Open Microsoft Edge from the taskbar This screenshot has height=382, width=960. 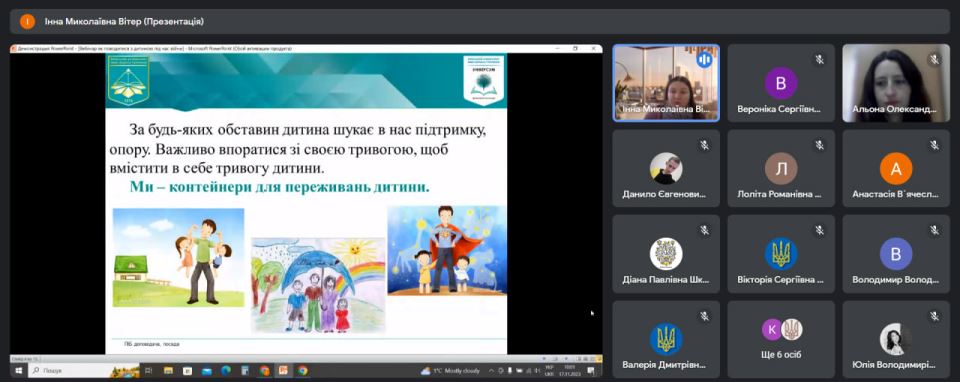coord(225,370)
